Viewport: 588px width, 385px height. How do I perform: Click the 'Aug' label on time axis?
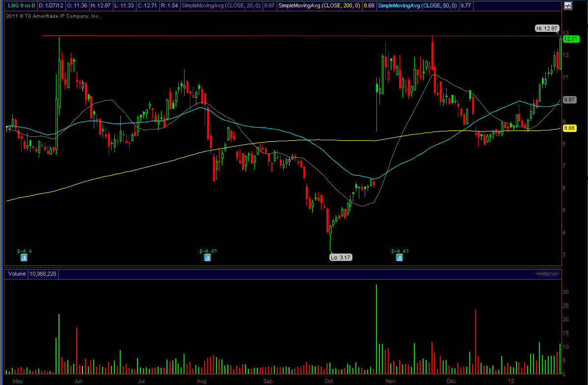click(201, 381)
